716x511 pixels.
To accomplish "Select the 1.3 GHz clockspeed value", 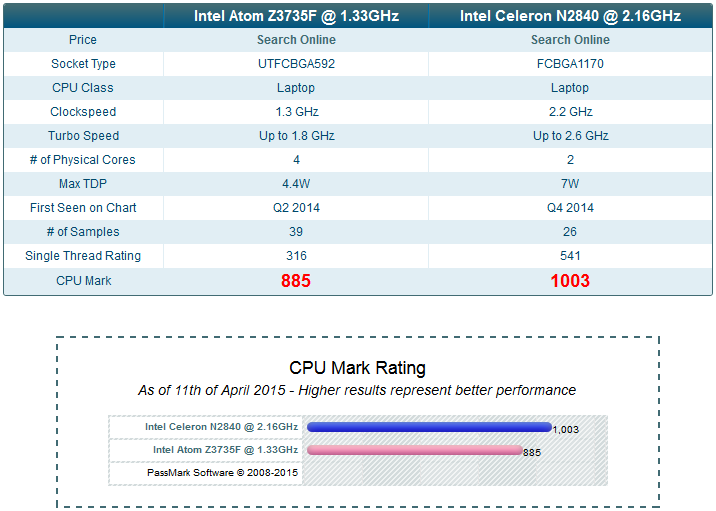I will tap(297, 112).
